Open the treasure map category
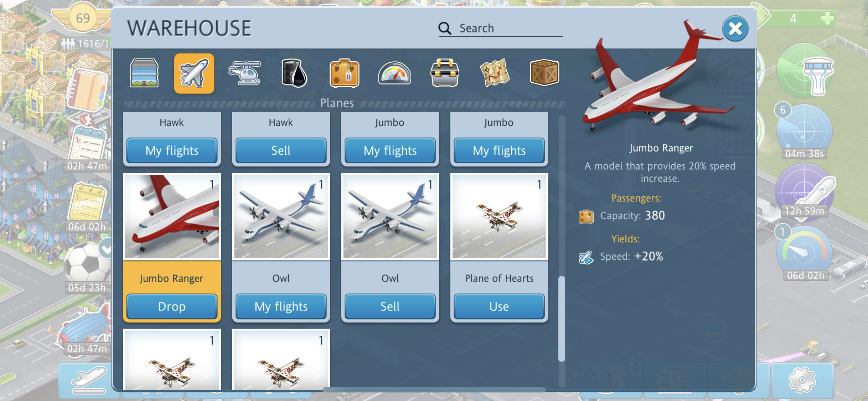Screen dimensions: 868x401 point(495,73)
